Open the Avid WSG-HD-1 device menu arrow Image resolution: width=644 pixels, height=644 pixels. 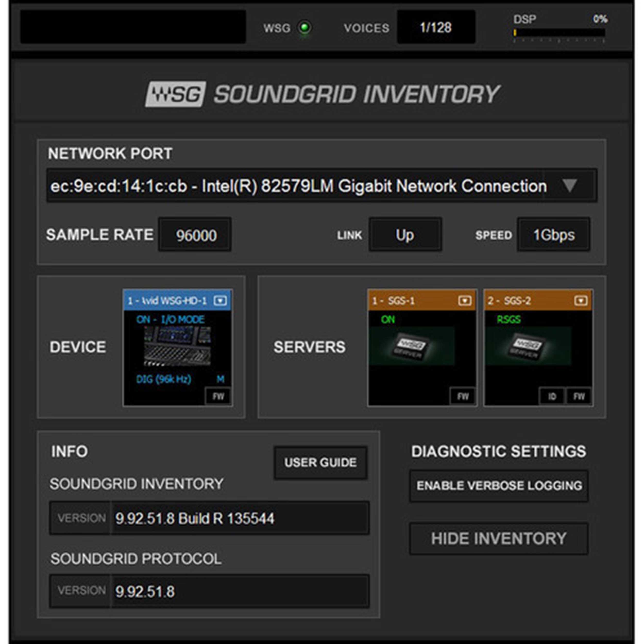click(x=220, y=301)
